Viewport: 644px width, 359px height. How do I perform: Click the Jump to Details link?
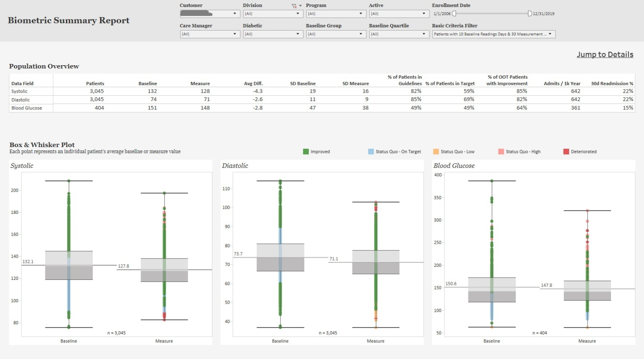pos(605,54)
